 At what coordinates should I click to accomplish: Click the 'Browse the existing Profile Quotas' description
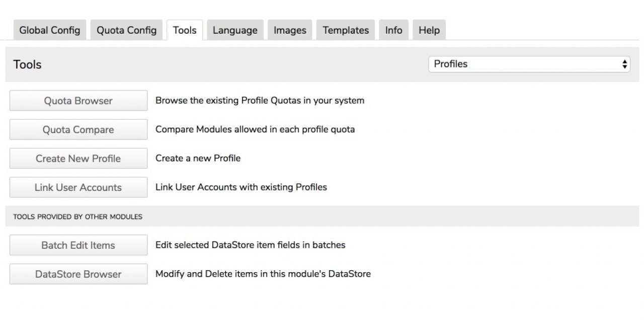[260, 100]
